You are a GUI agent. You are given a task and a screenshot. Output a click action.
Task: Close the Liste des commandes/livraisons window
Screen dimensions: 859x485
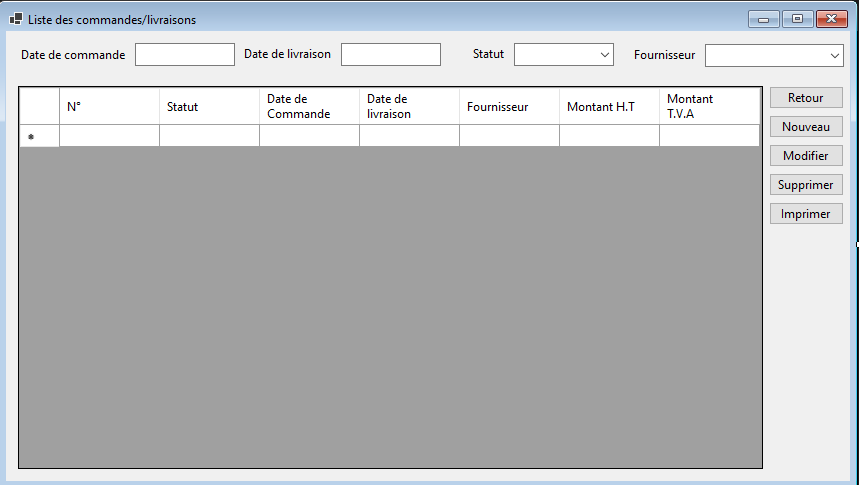[x=832, y=19]
